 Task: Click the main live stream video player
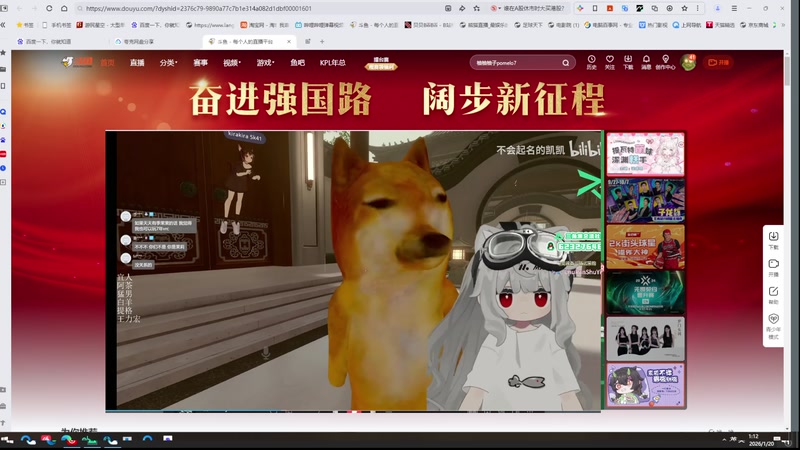353,271
